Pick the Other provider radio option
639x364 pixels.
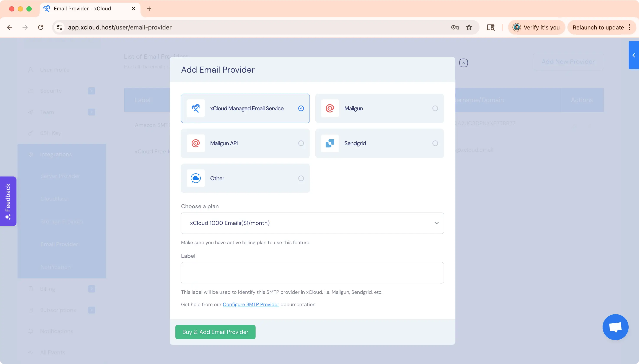coord(301,178)
